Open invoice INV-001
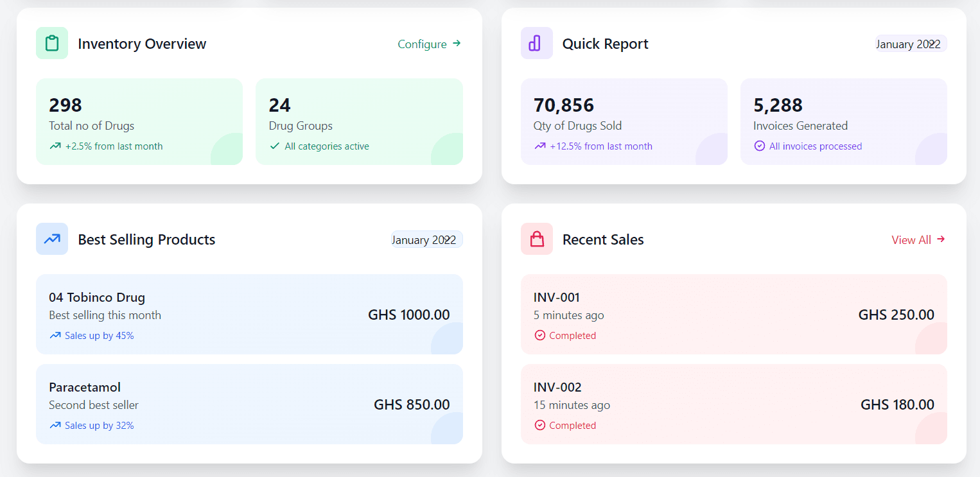Screen dimensions: 980x477 pos(734,315)
